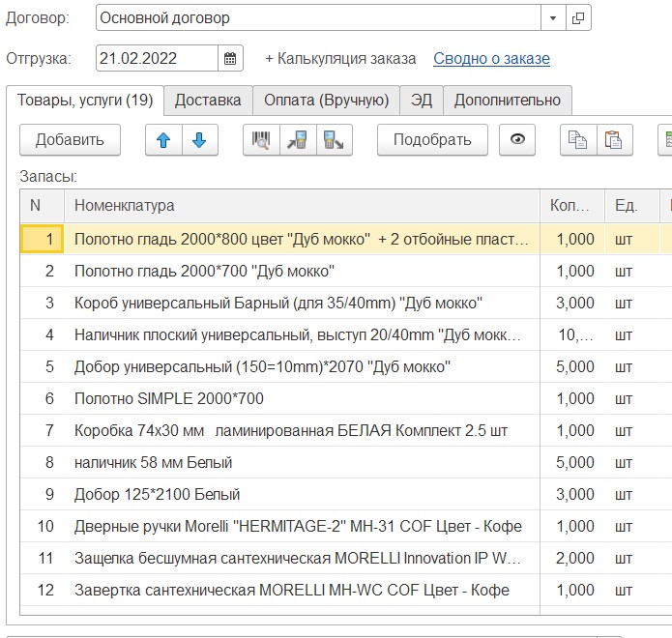The width and height of the screenshot is (672, 638).
Task: Expand the Калькуляция заказа section
Action: 340,58
